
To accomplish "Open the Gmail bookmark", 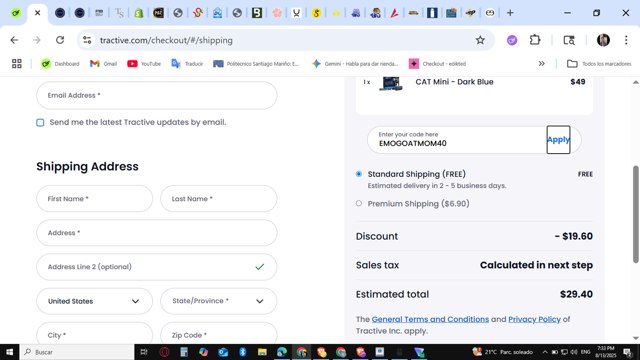I will (103, 64).
